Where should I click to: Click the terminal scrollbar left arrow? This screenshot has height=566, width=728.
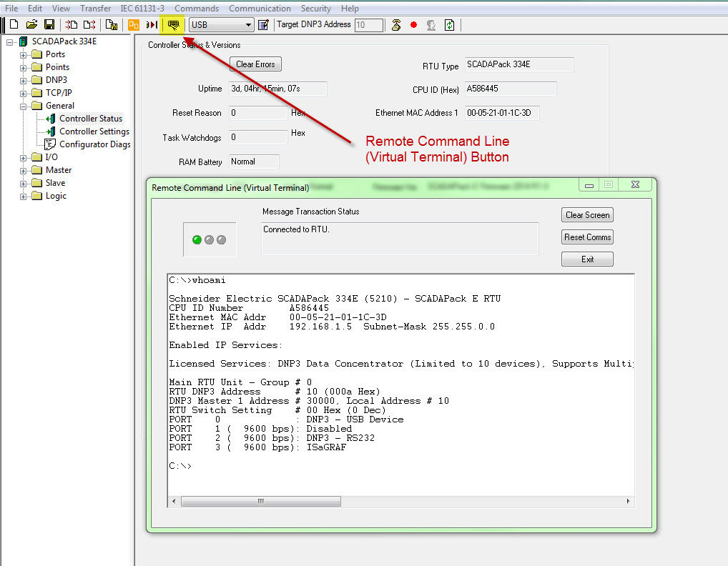click(174, 501)
